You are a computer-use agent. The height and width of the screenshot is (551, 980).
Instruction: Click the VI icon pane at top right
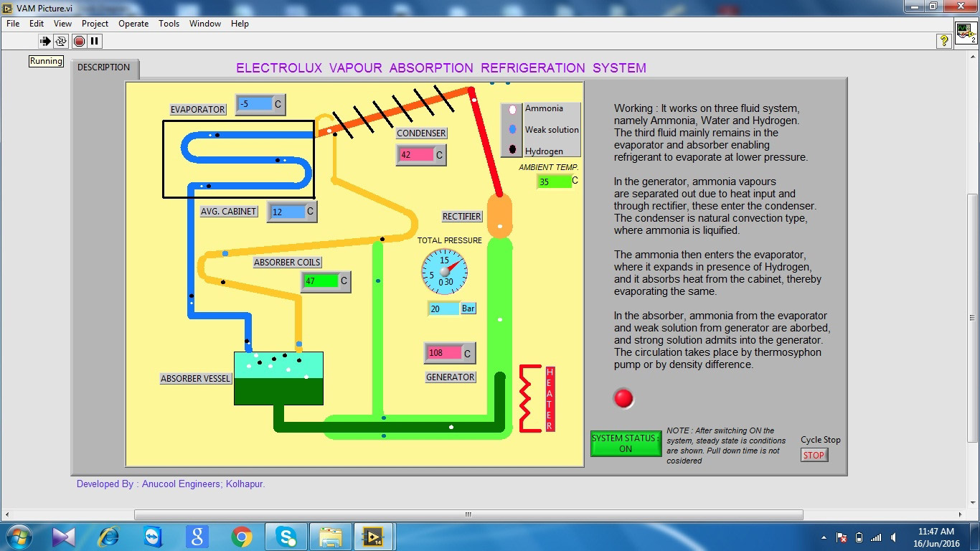click(966, 32)
